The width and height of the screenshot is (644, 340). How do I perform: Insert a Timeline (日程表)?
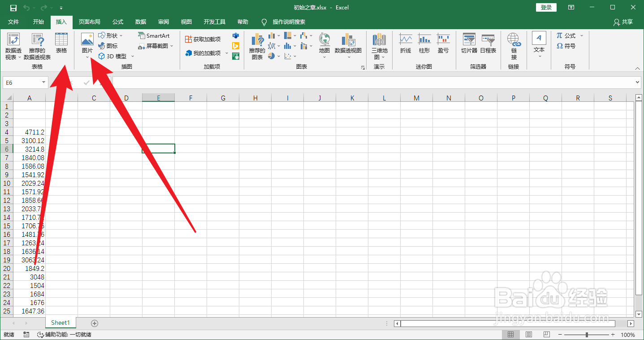pyautogui.click(x=488, y=44)
